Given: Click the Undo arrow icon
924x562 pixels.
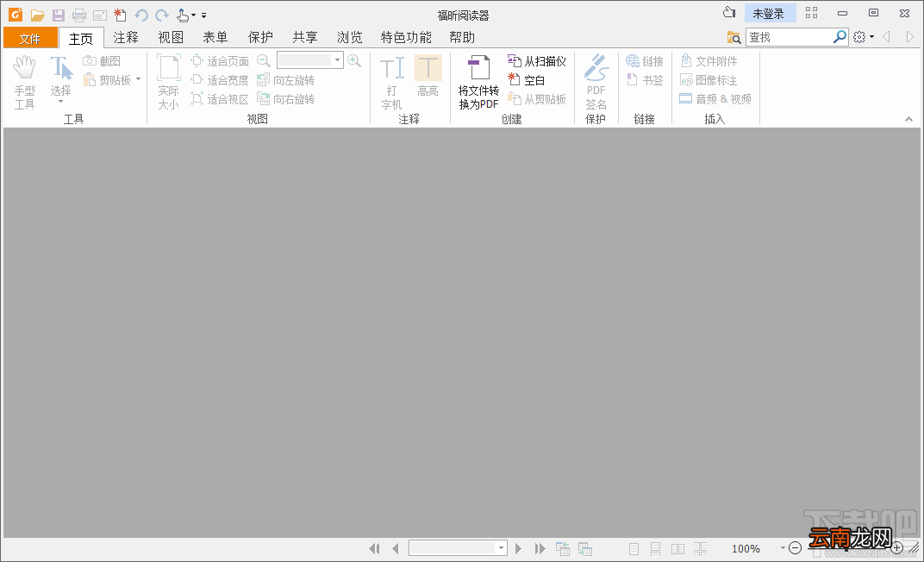Looking at the screenshot, I should tap(140, 16).
